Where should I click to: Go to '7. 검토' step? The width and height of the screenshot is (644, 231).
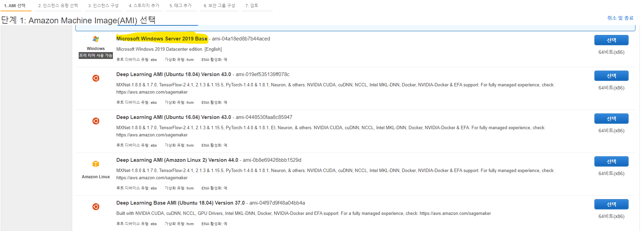pyautogui.click(x=252, y=6)
